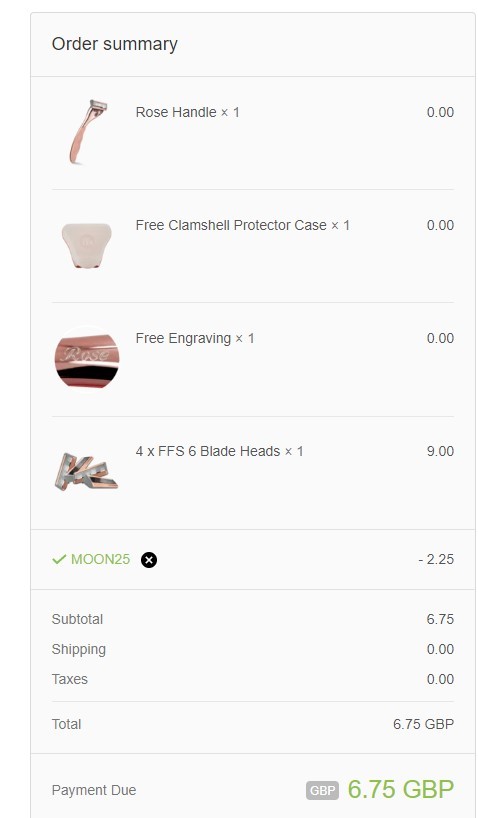Screen dimensions: 478x818
Task: Click the -2.25 discount amount
Action: click(436, 559)
